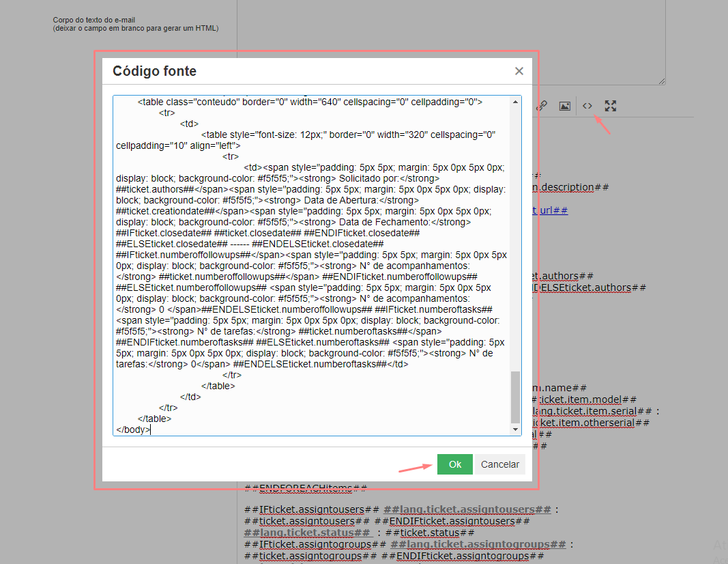
Task: Close the Código fonte dialog
Action: [x=519, y=71]
